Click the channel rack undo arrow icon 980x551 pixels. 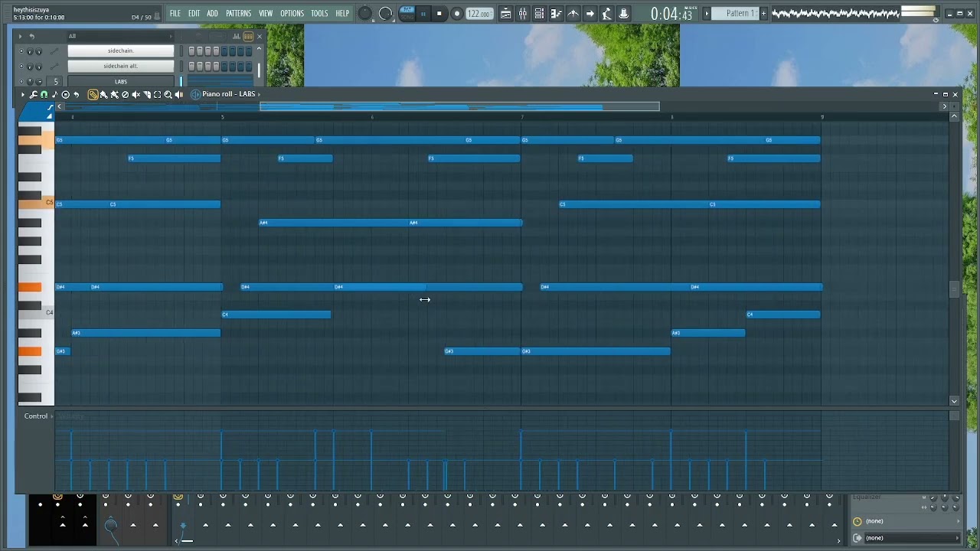31,36
